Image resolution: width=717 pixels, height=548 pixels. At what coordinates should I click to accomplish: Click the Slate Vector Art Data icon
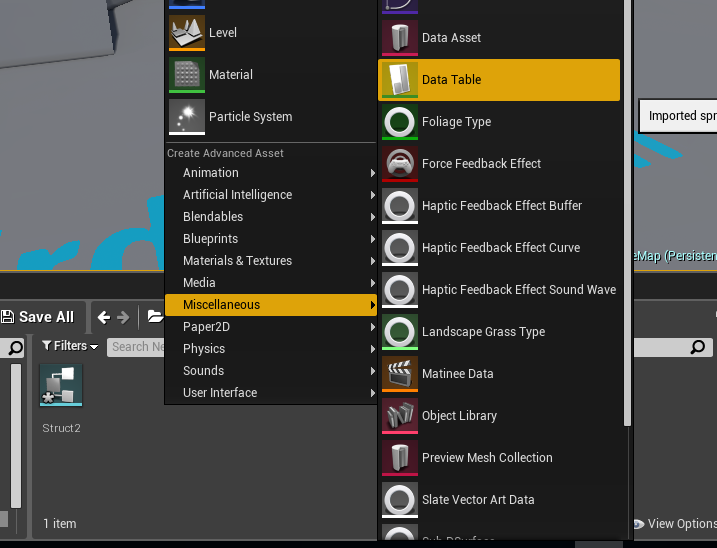click(x=400, y=500)
